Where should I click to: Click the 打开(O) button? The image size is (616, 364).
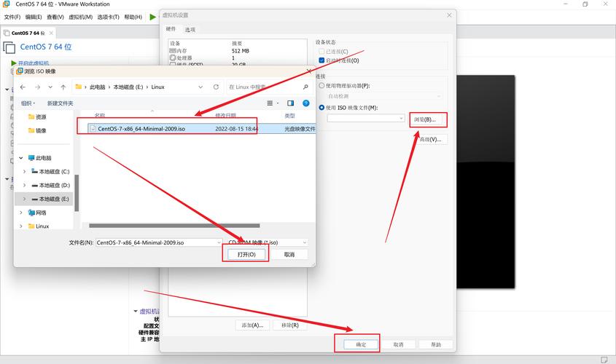(246, 254)
